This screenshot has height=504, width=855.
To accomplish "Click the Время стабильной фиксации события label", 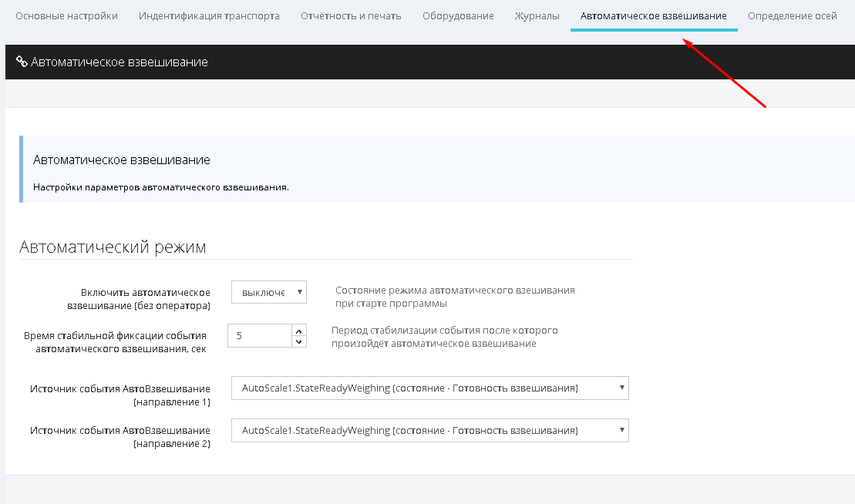I will pos(115,342).
